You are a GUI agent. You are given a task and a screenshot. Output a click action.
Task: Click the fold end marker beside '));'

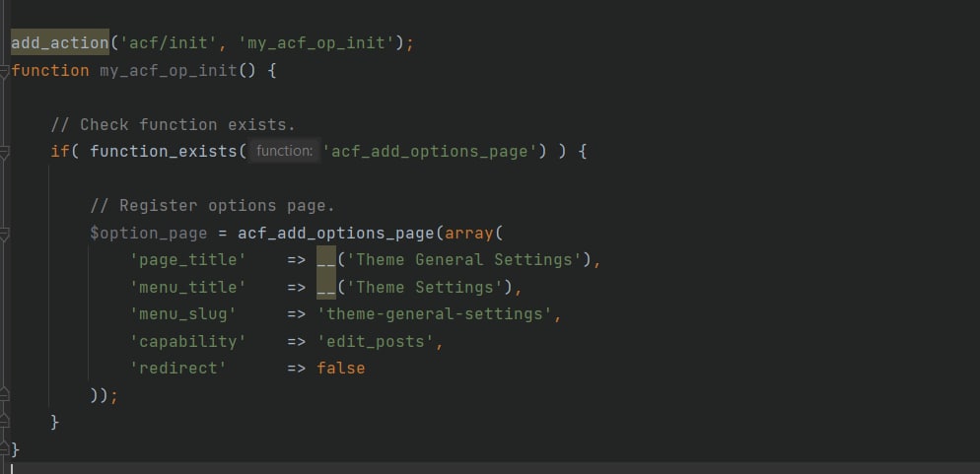4,395
